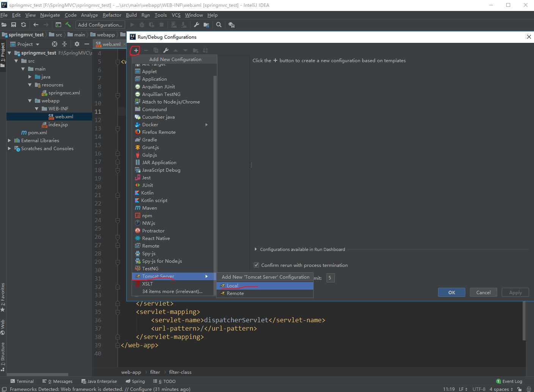Click the collapse all icon in Project panel
The width and height of the screenshot is (534, 392).
click(x=64, y=44)
